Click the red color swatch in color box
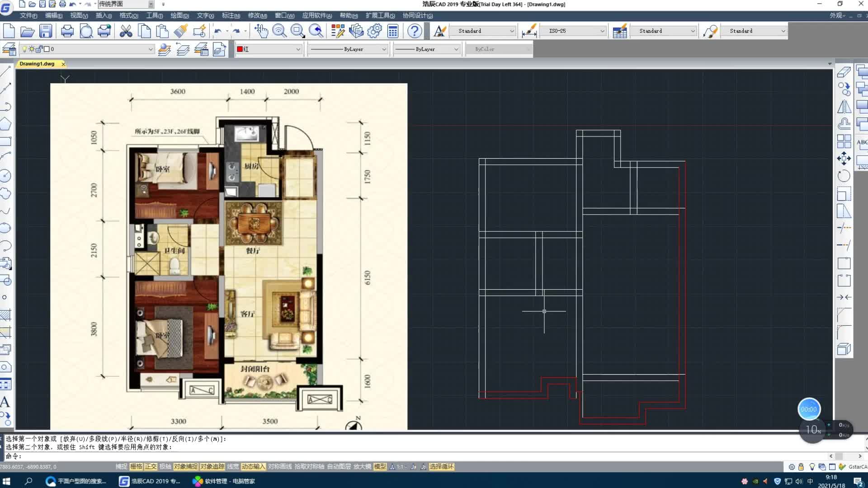Viewport: 868px width, 488px height. (240, 49)
